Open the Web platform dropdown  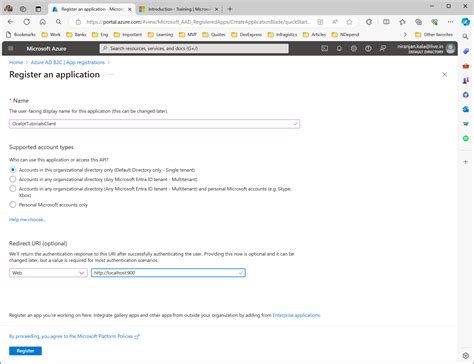48,273
